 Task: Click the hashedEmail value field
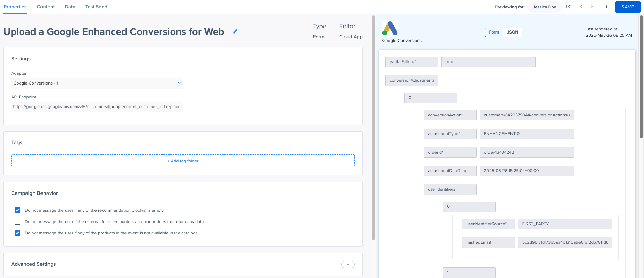click(565, 242)
